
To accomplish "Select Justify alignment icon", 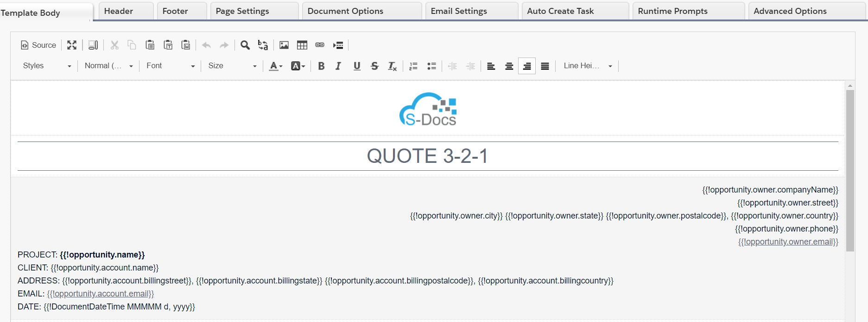I will (545, 66).
